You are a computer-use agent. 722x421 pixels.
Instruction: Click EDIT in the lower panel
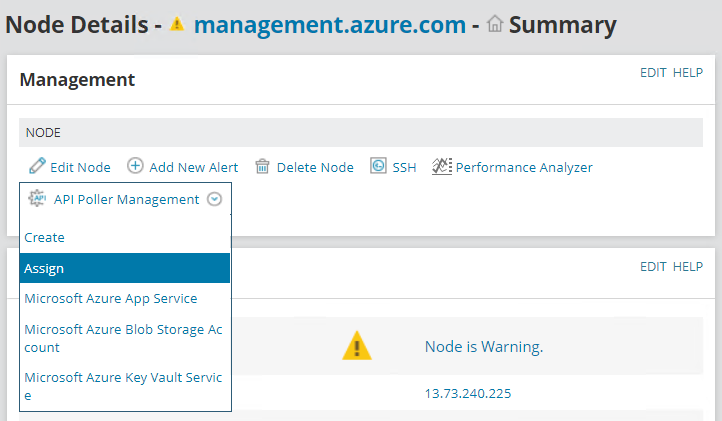[x=653, y=267]
